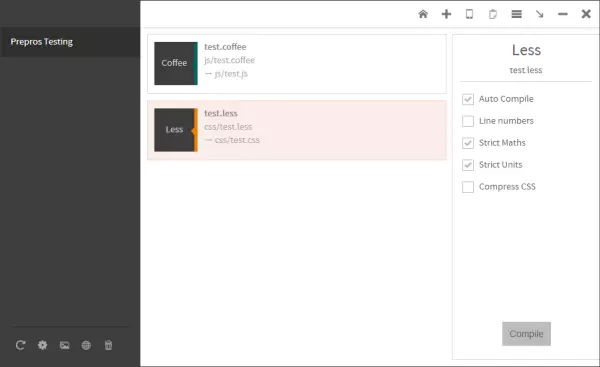Toggle the Strict Units checkbox

[x=468, y=165]
